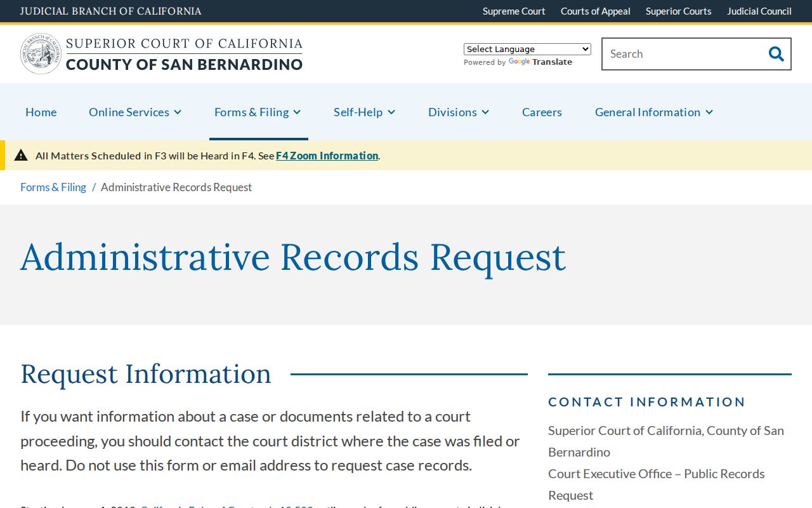Viewport: 812px width, 508px height.
Task: Expand the Online Services menu
Action: point(135,112)
